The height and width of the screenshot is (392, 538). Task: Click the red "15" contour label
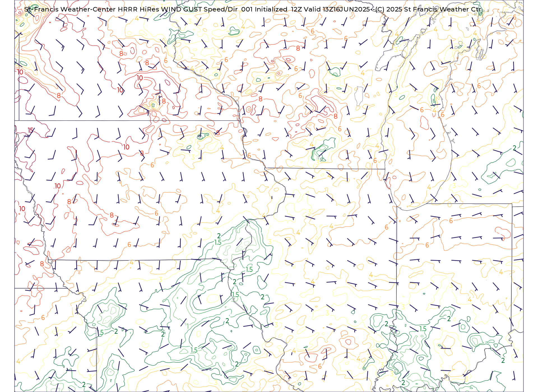(x=31, y=130)
